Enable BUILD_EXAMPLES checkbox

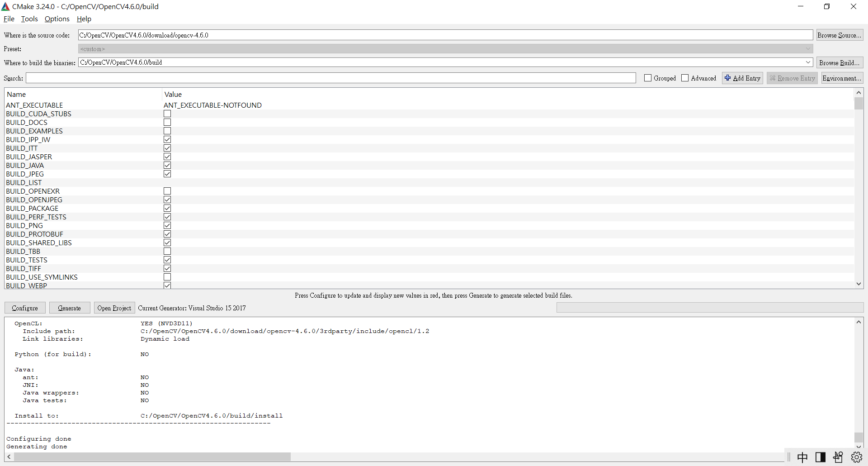pos(167,131)
